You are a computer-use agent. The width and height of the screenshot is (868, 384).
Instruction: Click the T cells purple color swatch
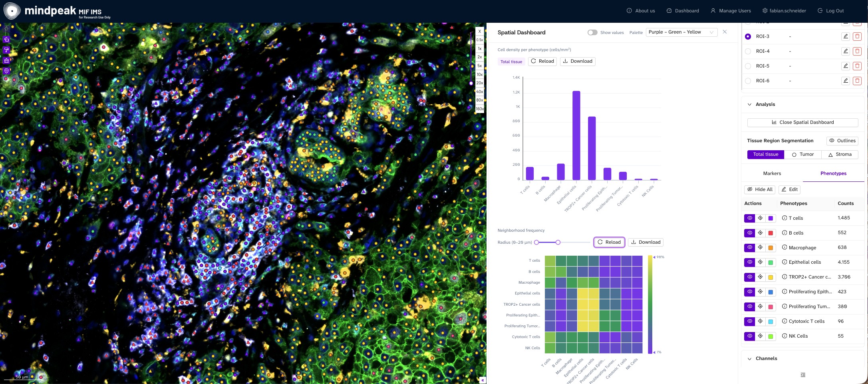tap(771, 218)
